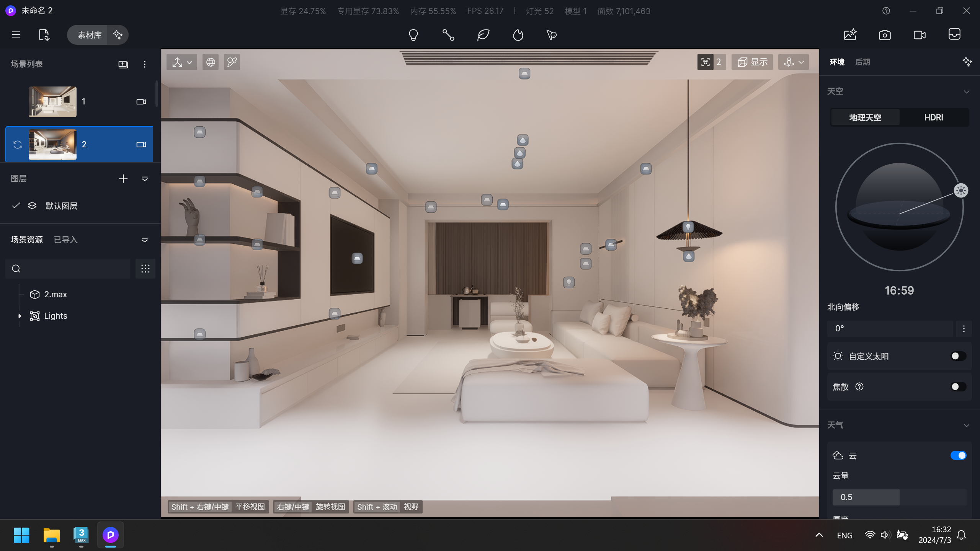Click the 显示 display button
Screen dimensions: 980x551
coord(752,62)
